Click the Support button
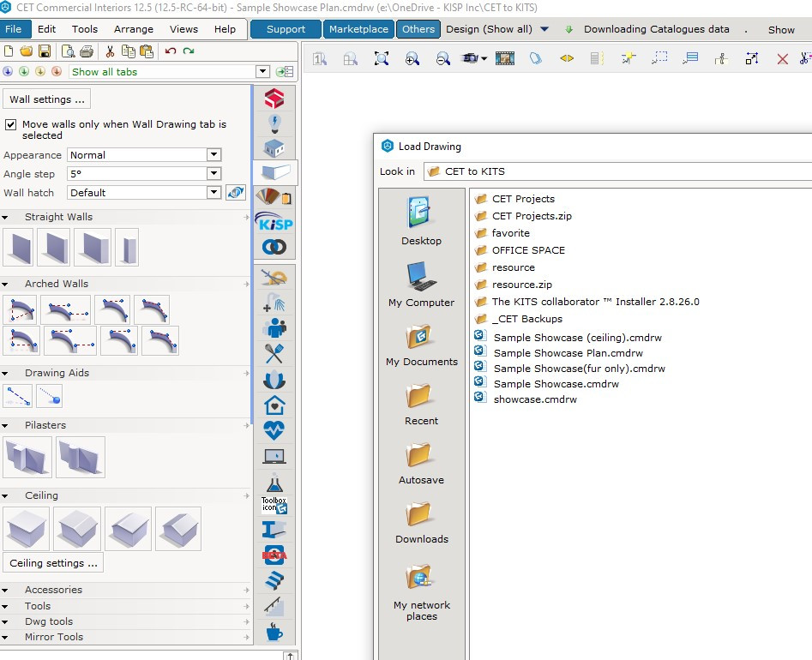Screen dimensions: 812x660 [286, 29]
